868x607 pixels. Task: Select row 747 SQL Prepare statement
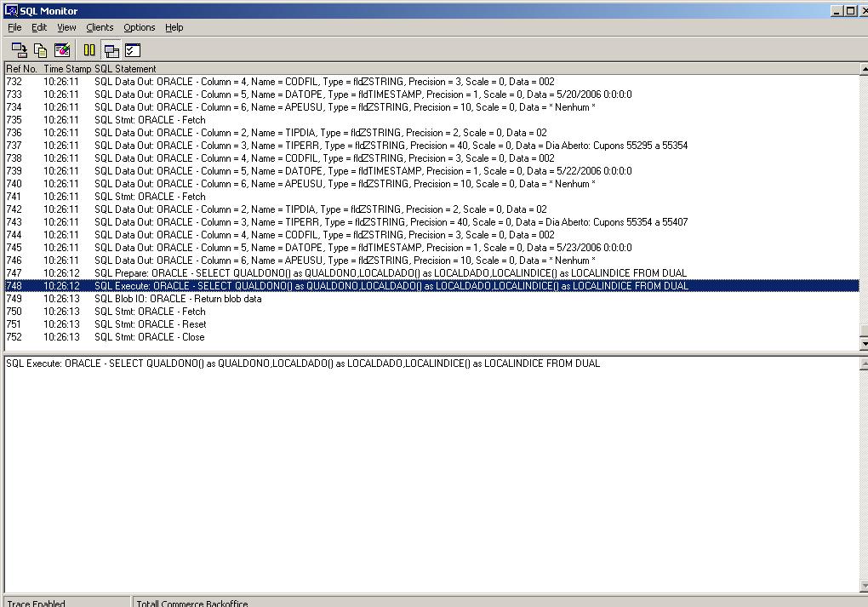coord(431,272)
